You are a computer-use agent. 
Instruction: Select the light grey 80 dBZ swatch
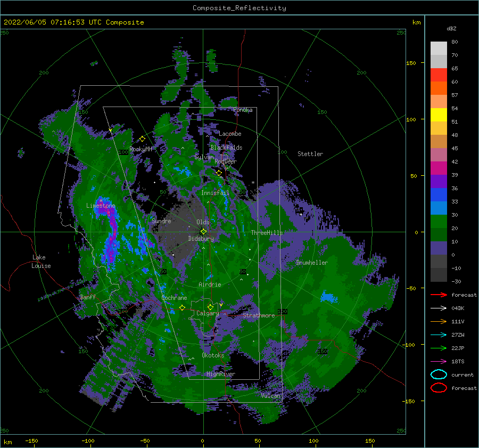tap(439, 48)
